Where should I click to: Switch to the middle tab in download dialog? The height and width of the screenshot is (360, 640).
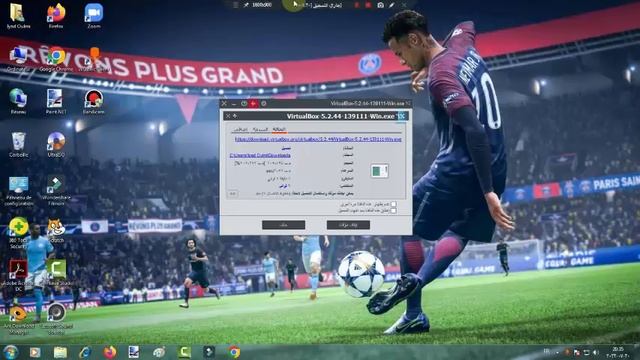point(260,129)
